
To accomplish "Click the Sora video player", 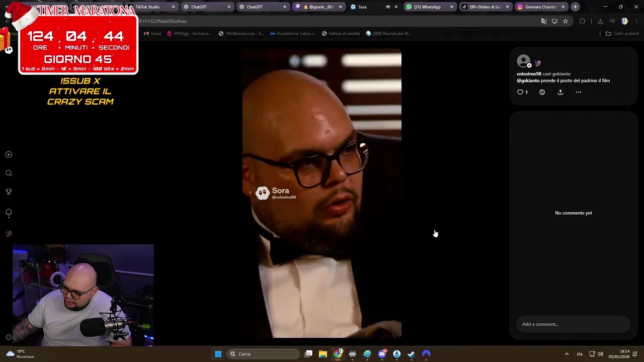I will 322,194.
